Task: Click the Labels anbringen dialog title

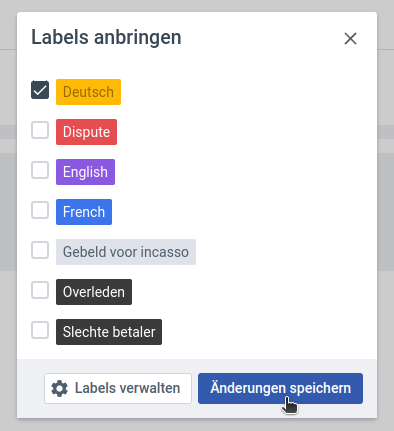Action: [106, 37]
